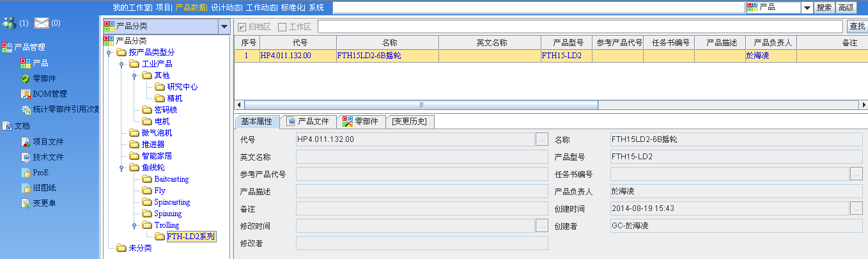Image resolution: width=868 pixels, height=259 pixels.
Task: Click the table scrollbar's left arrow
Action: pos(239,105)
